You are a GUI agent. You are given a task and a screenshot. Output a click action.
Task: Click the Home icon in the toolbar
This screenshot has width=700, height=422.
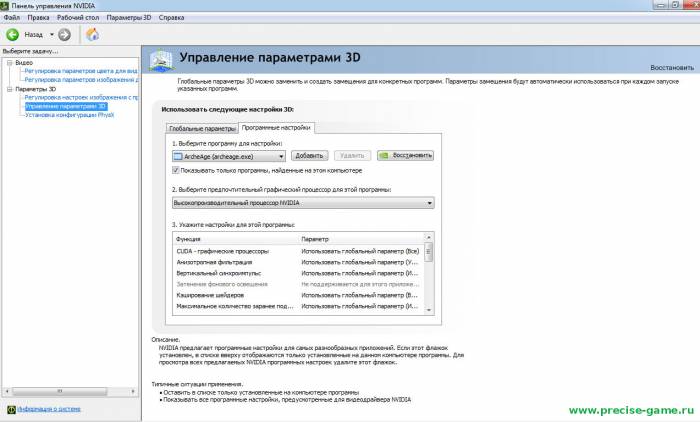tap(92, 34)
